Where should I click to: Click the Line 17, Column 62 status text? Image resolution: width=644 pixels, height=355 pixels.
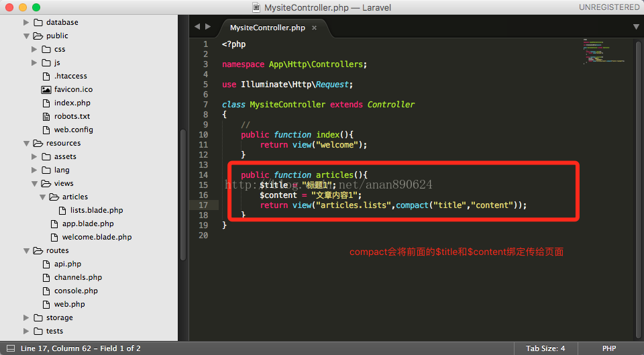coord(80,348)
